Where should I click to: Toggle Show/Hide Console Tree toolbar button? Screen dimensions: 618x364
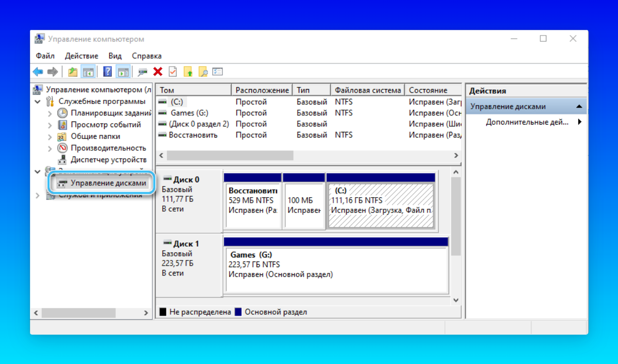tap(88, 72)
